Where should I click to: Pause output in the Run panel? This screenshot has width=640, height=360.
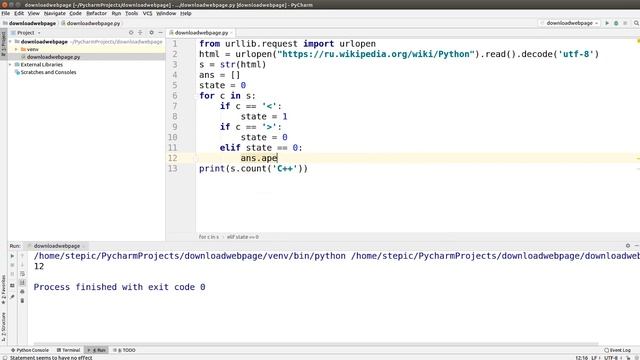[12, 274]
